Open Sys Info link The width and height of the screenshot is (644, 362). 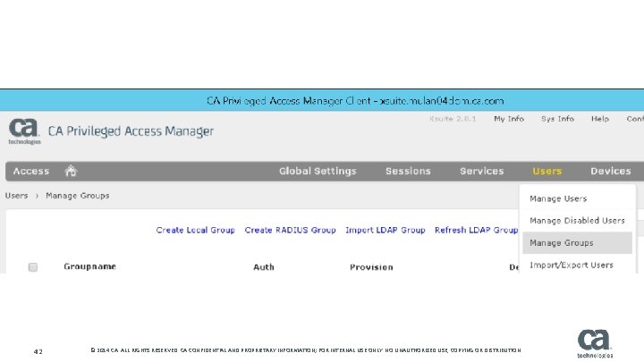point(557,119)
